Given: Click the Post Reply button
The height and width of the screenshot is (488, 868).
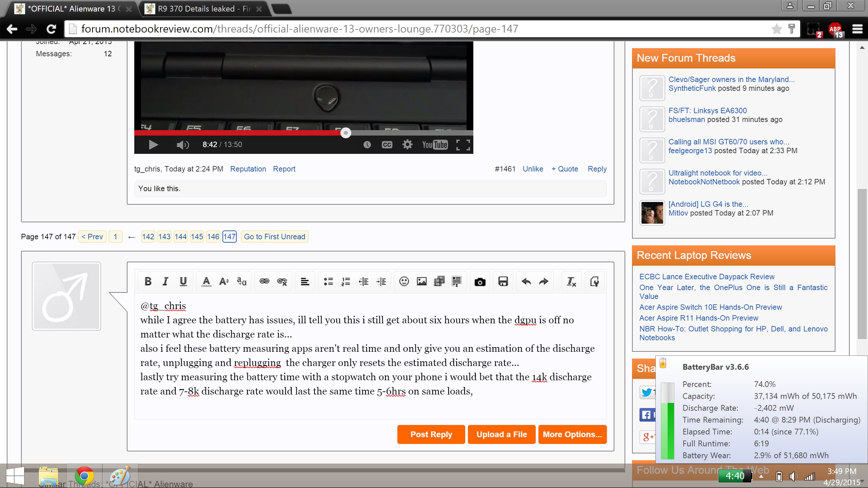Looking at the screenshot, I should coord(431,434).
